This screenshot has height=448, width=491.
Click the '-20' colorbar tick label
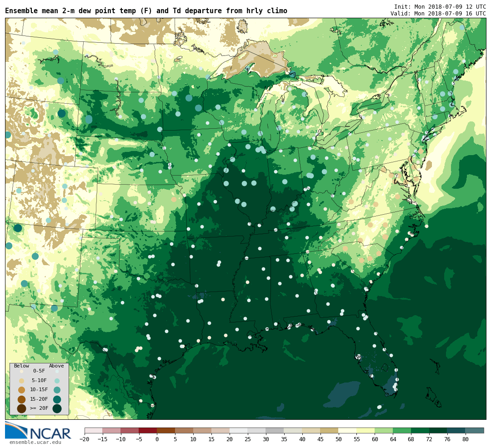point(85,439)
